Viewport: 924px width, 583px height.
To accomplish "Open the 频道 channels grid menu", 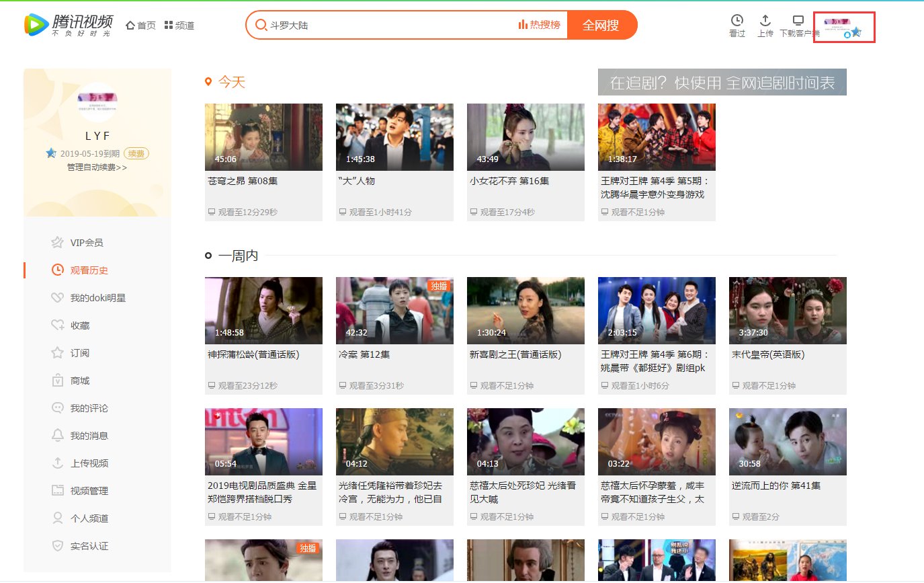I will [x=179, y=26].
